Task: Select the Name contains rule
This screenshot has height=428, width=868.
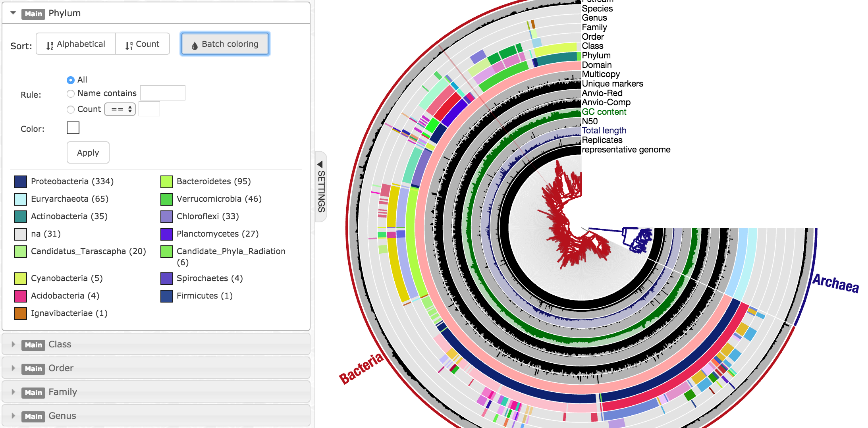Action: (x=71, y=94)
